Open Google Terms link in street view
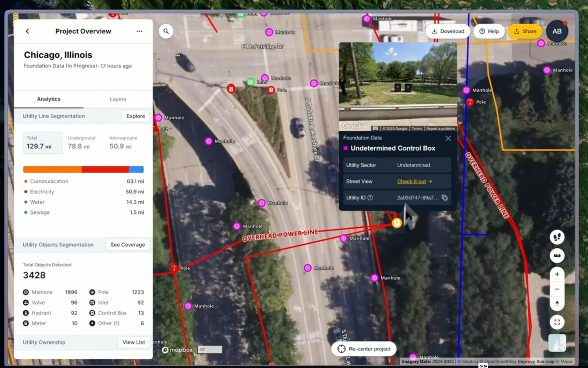Image resolution: width=588 pixels, height=368 pixels. (417, 128)
